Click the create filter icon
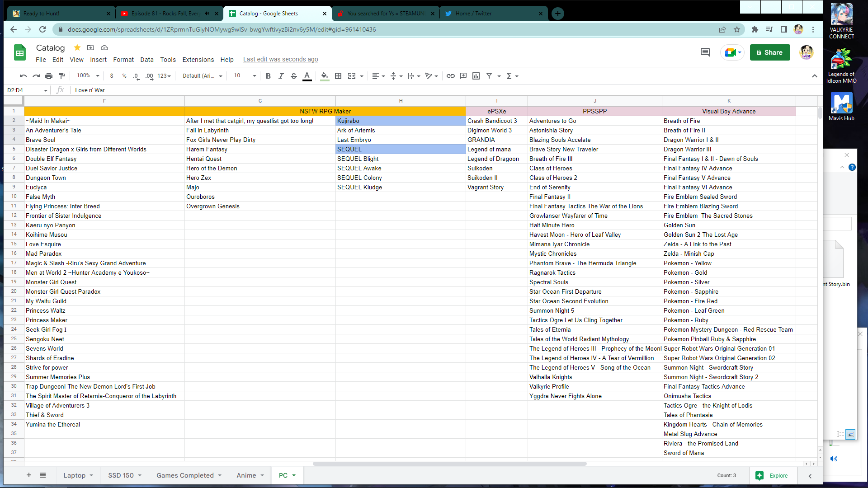This screenshot has height=488, width=868. pyautogui.click(x=489, y=76)
